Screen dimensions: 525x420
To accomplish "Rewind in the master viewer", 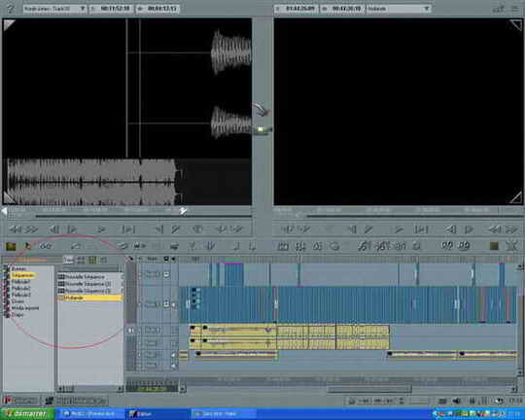I will [x=495, y=229].
